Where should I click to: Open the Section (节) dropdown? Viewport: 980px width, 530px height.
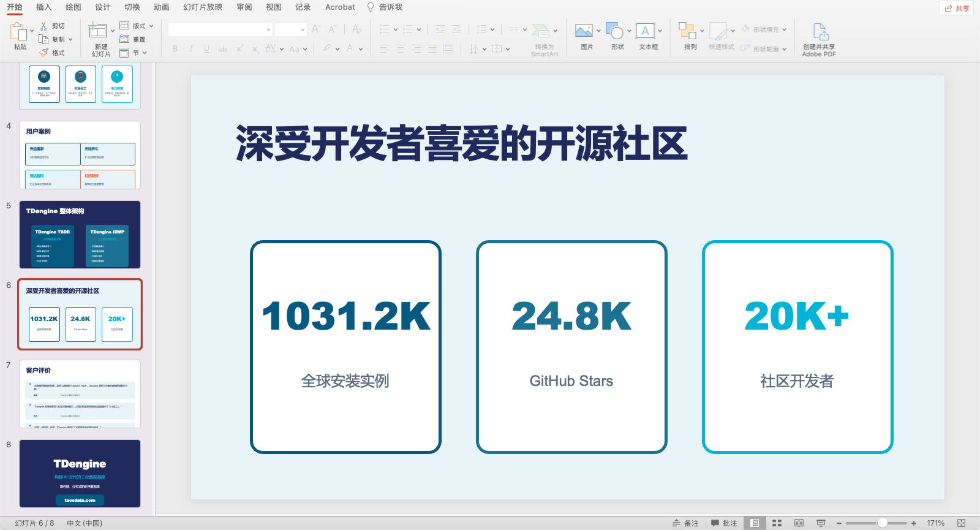145,53
